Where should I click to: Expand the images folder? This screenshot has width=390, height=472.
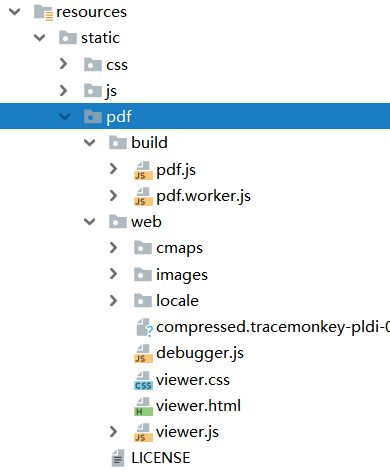pos(113,274)
